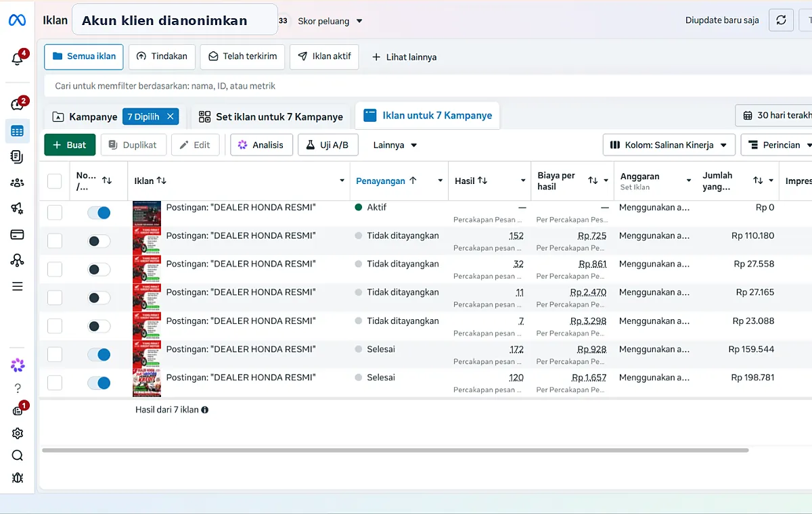Expand the Lainnya dropdown menu
The width and height of the screenshot is (812, 514).
click(x=395, y=145)
